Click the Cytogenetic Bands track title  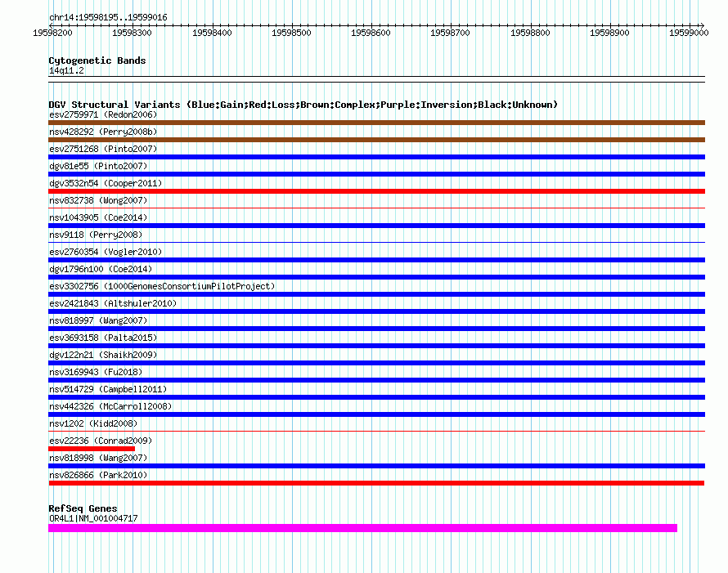(97, 60)
